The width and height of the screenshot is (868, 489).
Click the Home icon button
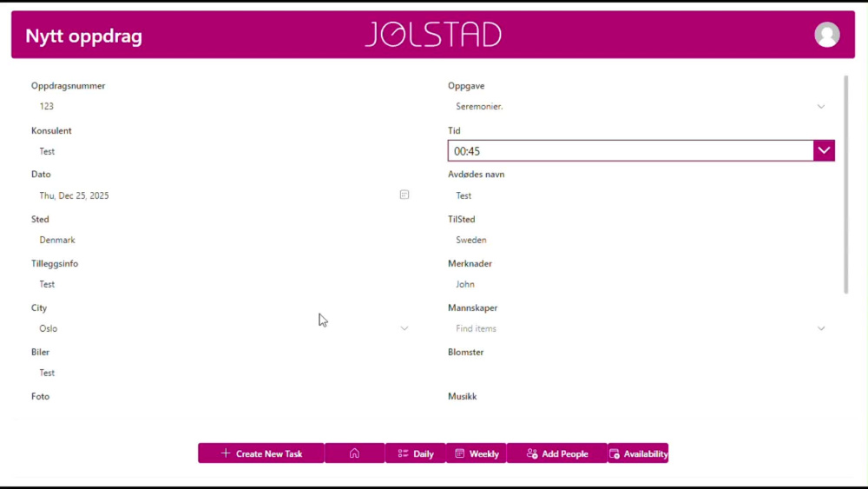coord(354,453)
